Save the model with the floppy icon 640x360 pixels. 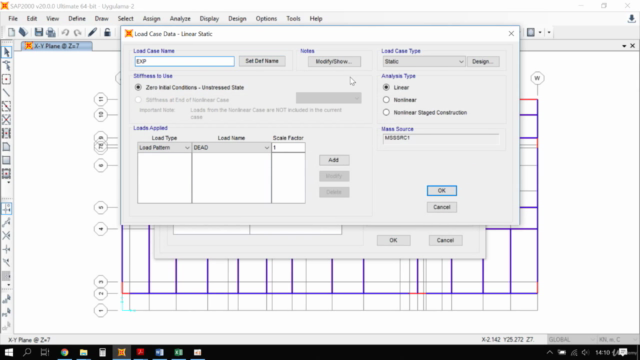pyautogui.click(x=38, y=32)
